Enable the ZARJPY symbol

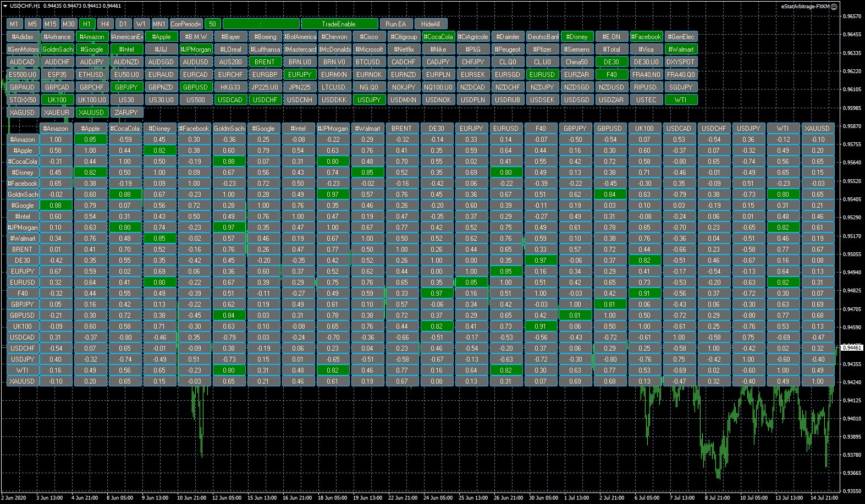(x=126, y=113)
